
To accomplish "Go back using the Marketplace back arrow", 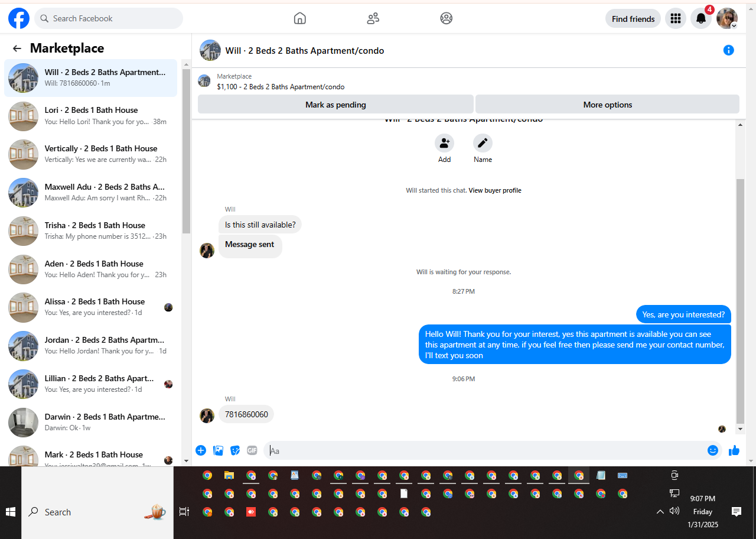I will tap(17, 48).
